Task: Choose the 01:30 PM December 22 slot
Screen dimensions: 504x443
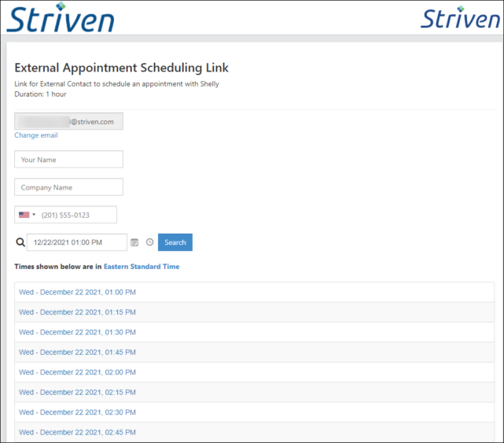Action: (254, 332)
